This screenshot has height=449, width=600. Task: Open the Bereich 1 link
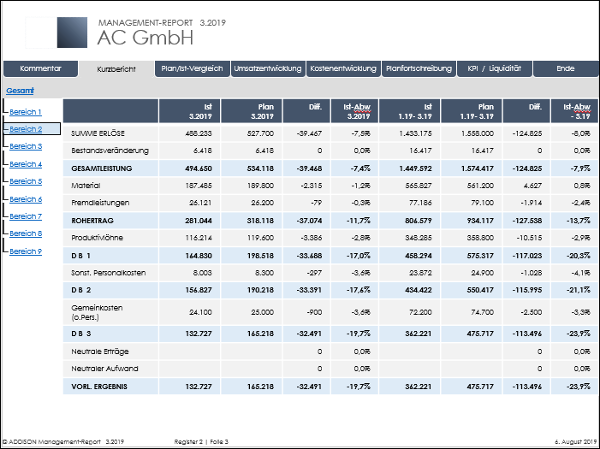pos(26,112)
